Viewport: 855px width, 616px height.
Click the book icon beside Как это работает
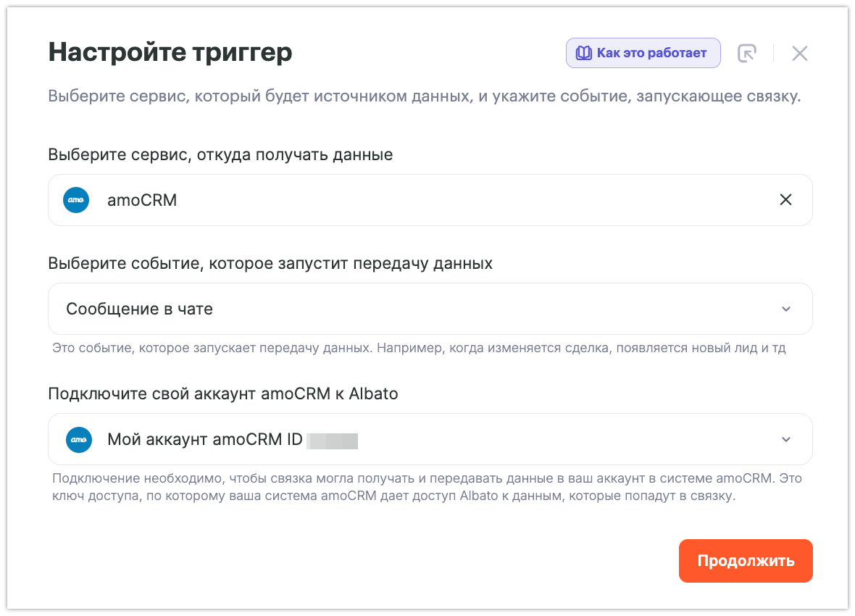(583, 53)
